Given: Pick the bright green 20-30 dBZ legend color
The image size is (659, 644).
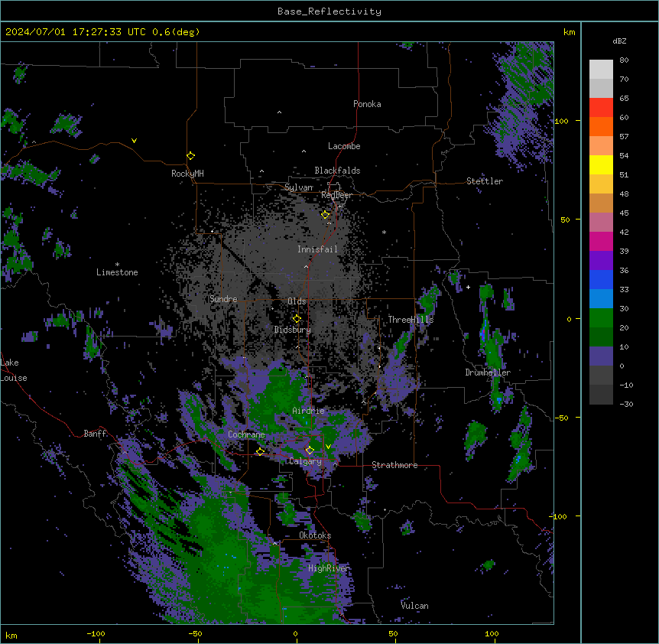Looking at the screenshot, I should (x=601, y=318).
